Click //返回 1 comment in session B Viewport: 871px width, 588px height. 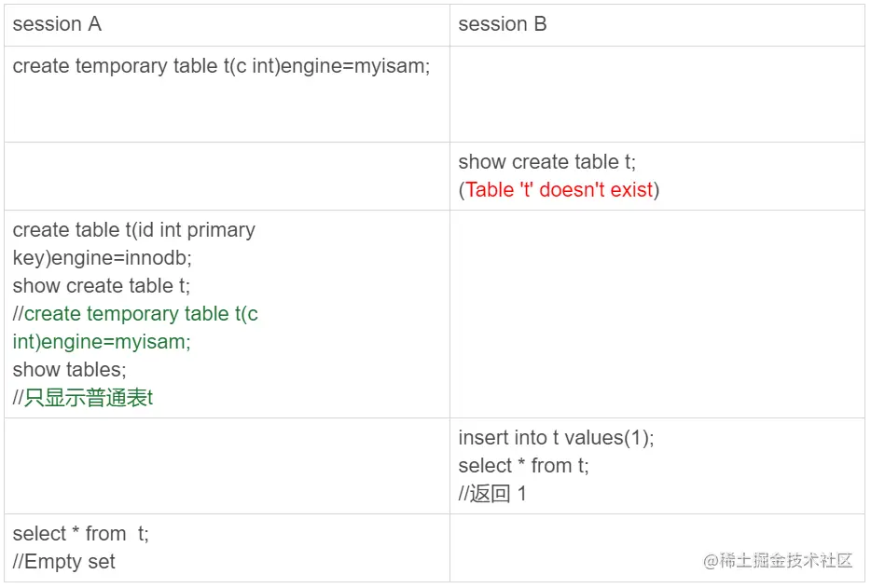(492, 494)
